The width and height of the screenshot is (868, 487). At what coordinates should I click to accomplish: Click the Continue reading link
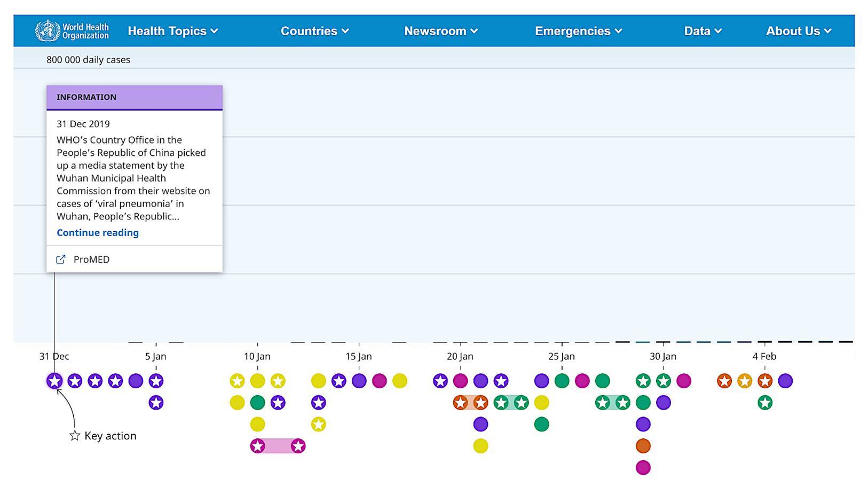pos(98,233)
